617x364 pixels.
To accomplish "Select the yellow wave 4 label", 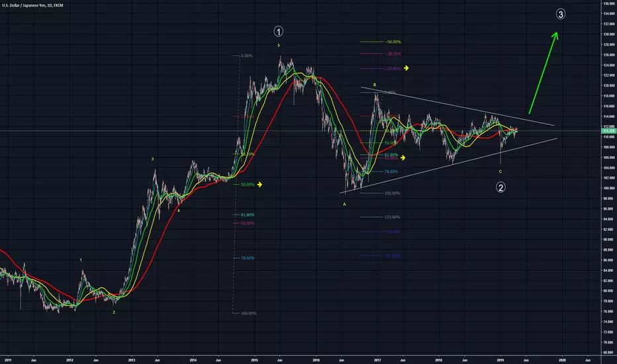I will [x=178, y=210].
